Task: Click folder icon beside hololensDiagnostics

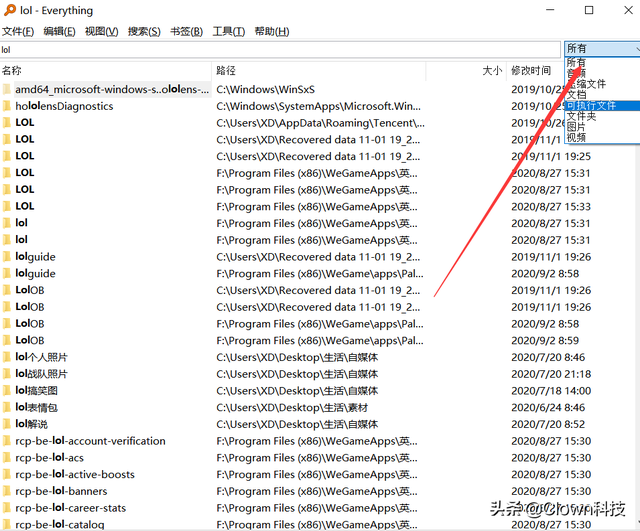Action: coord(7,106)
